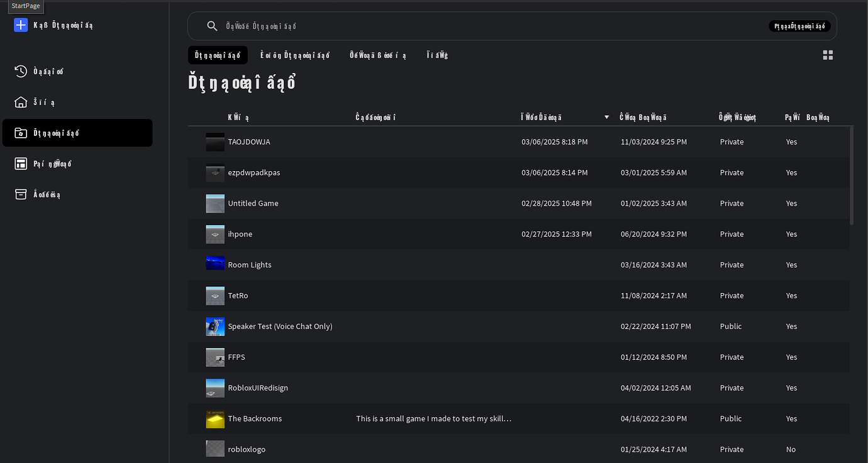Click the robloxlogo thumbnail
The image size is (868, 463).
click(215, 449)
